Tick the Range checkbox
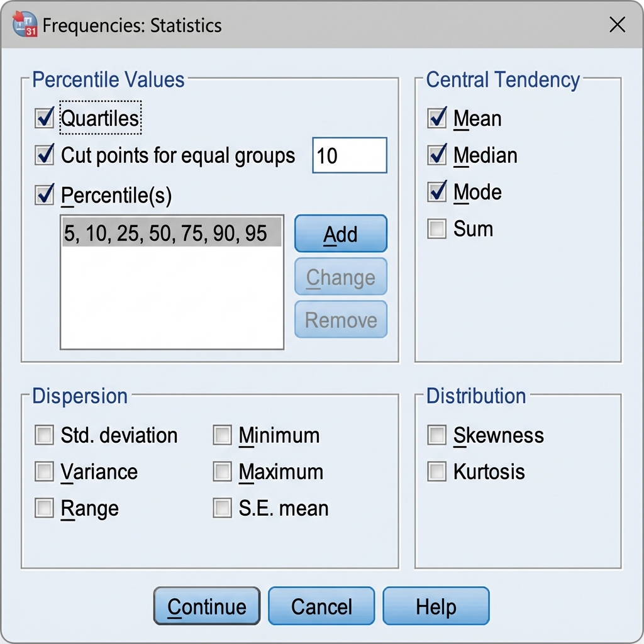The image size is (644, 644). pos(45,508)
